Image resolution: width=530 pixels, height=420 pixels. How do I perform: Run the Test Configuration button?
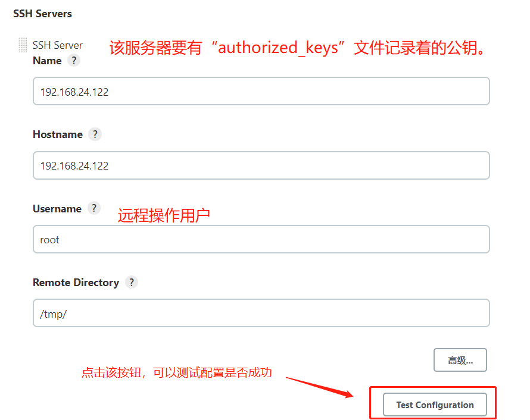coord(435,405)
